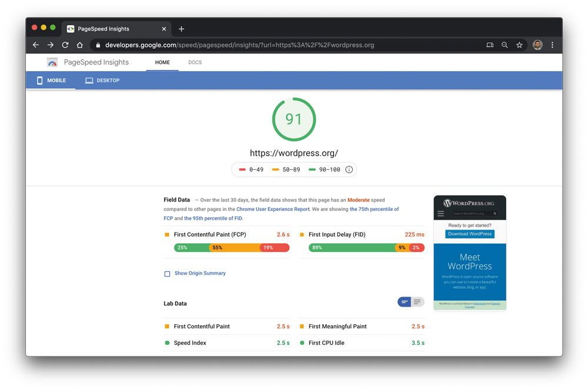
Task: Select the HOME navigation tab
Action: coord(162,62)
